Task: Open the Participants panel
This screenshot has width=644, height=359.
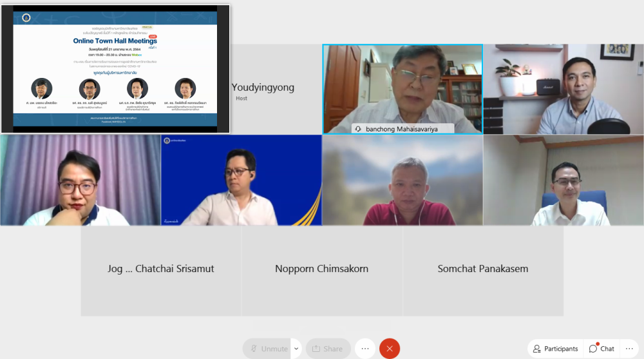Action: click(x=555, y=349)
